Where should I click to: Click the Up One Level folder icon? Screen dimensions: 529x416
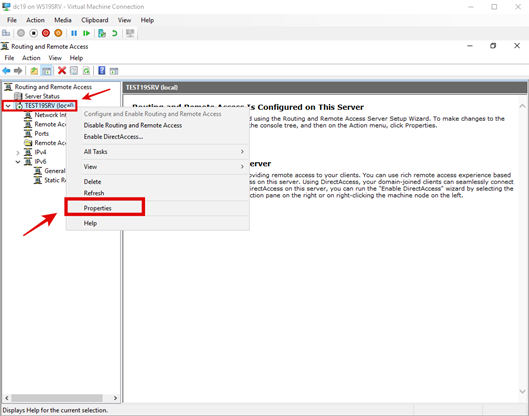34,71
